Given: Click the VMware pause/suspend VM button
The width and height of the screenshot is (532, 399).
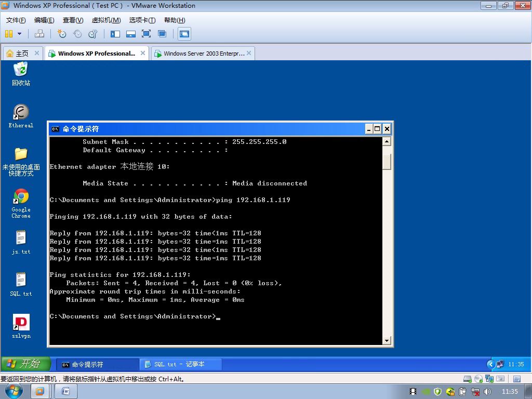Looking at the screenshot, I should pos(9,34).
